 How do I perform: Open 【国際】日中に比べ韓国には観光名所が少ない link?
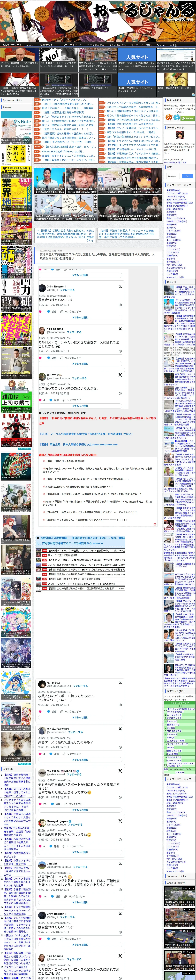pos(97,421)
